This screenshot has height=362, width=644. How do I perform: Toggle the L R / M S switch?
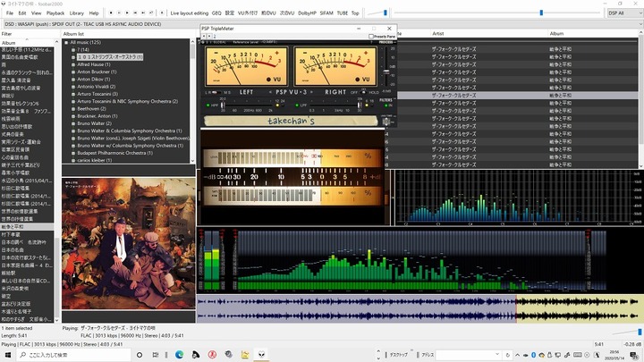pyautogui.click(x=216, y=92)
